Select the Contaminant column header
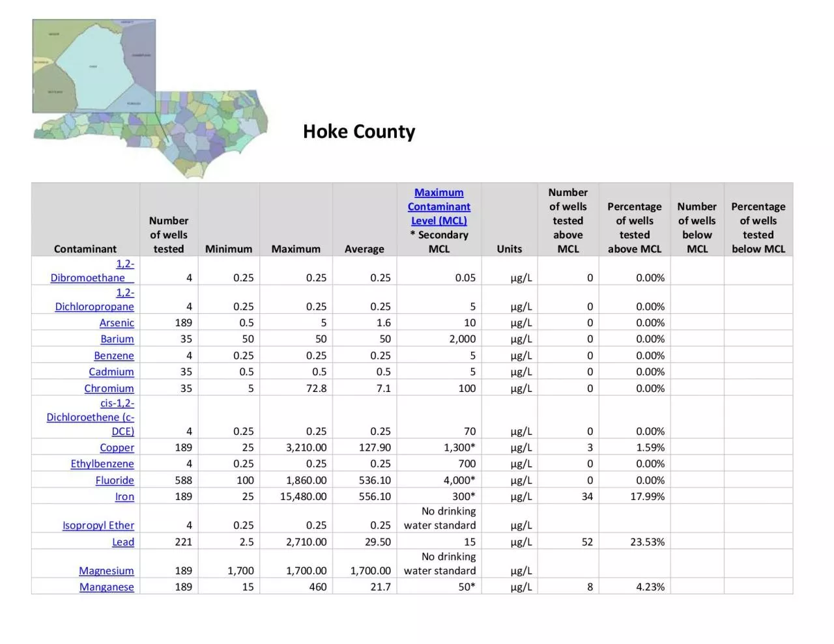The height and width of the screenshot is (644, 834). 85,249
